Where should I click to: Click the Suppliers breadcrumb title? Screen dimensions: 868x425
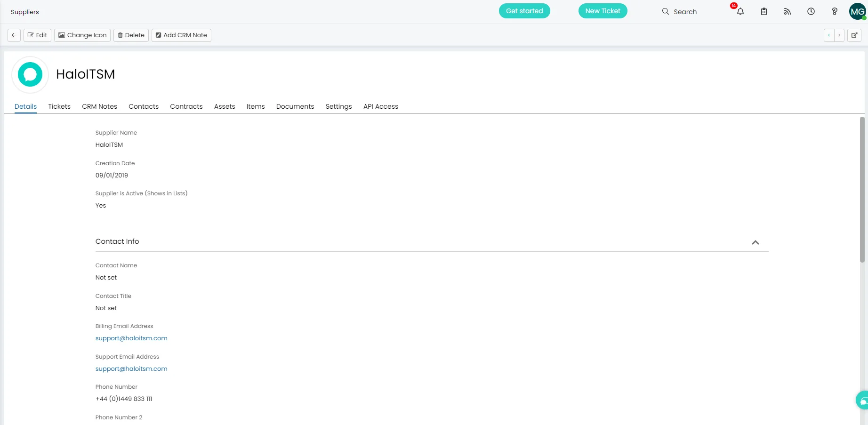tap(25, 12)
